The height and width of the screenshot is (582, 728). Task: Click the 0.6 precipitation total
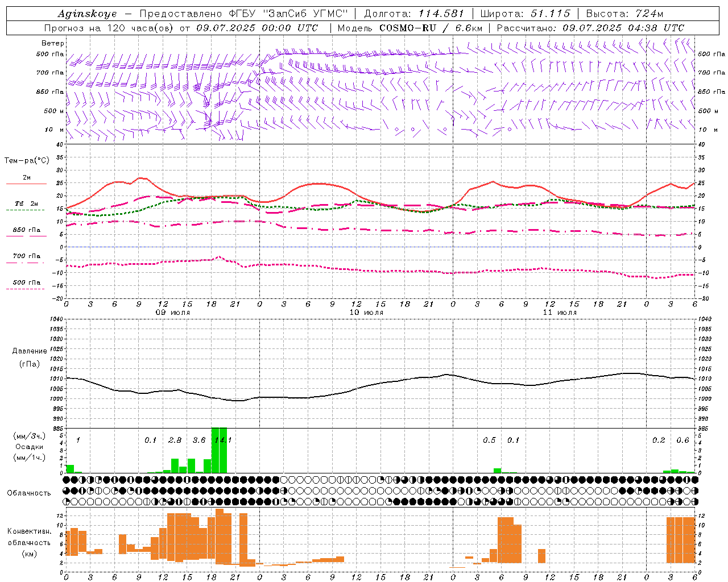point(682,440)
